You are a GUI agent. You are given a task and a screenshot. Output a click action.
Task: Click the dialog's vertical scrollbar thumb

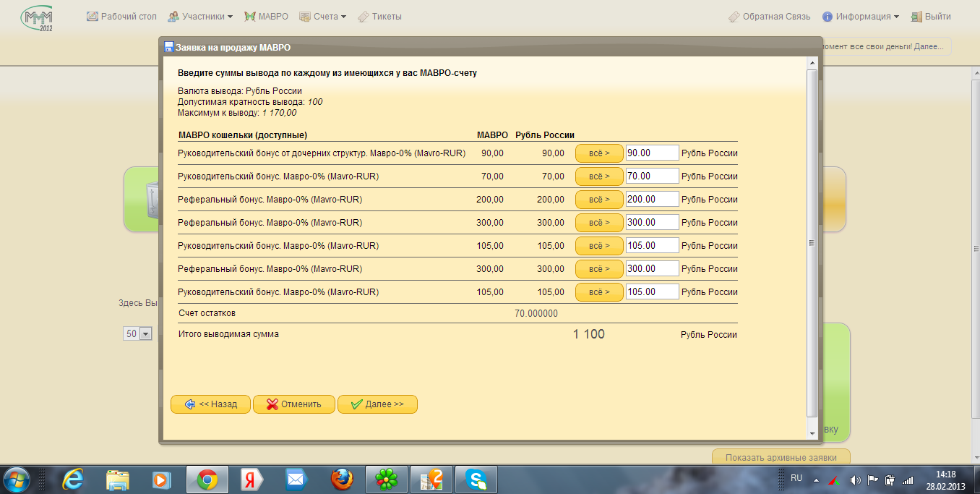pos(812,244)
